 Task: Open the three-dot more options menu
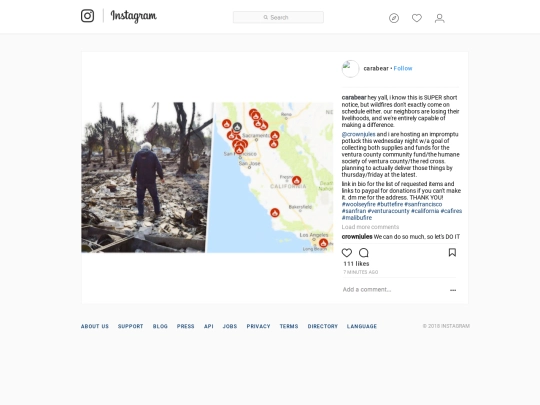(x=453, y=290)
